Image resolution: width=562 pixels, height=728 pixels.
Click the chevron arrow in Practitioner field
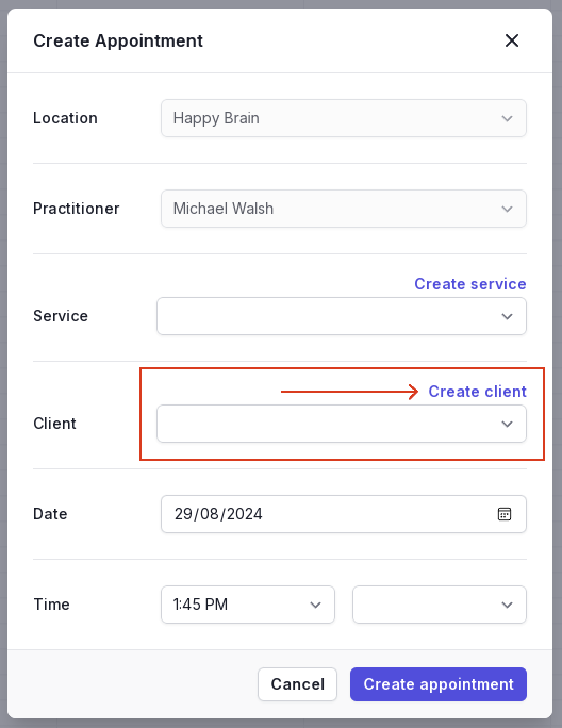click(x=507, y=209)
